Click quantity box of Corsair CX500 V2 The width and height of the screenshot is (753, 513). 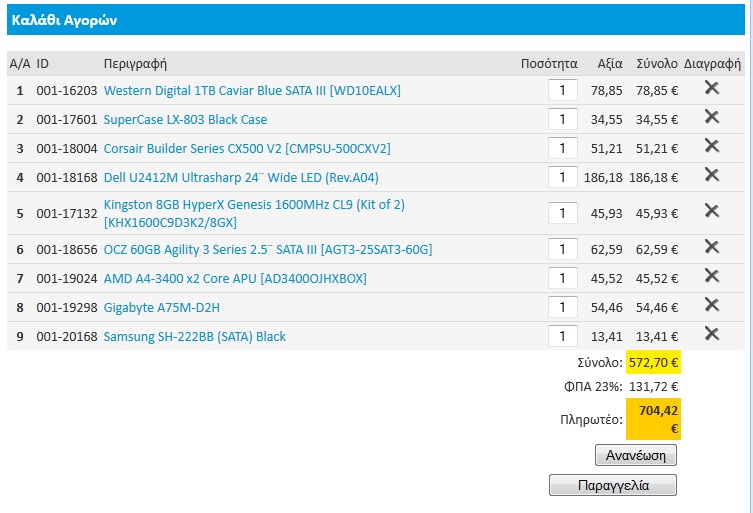[562, 148]
